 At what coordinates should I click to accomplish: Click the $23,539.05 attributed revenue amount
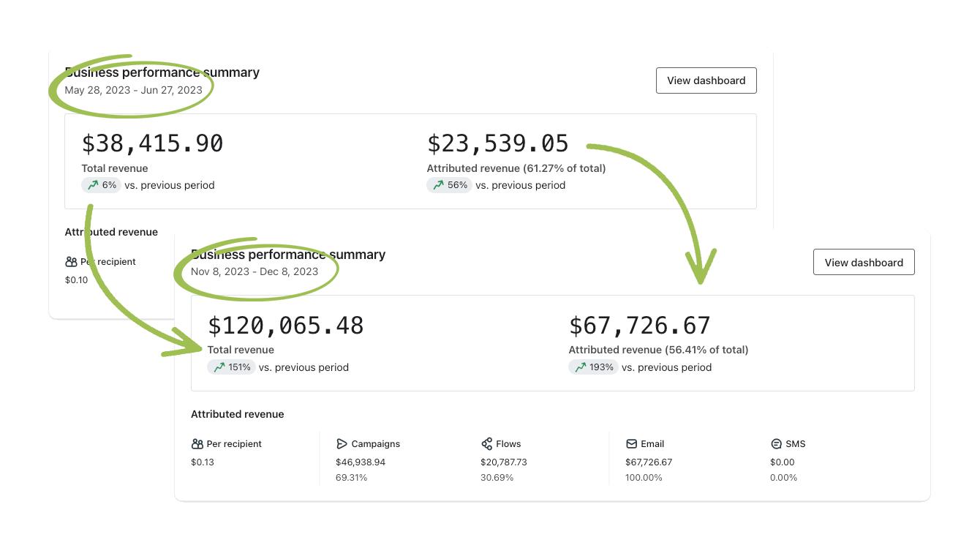(497, 143)
